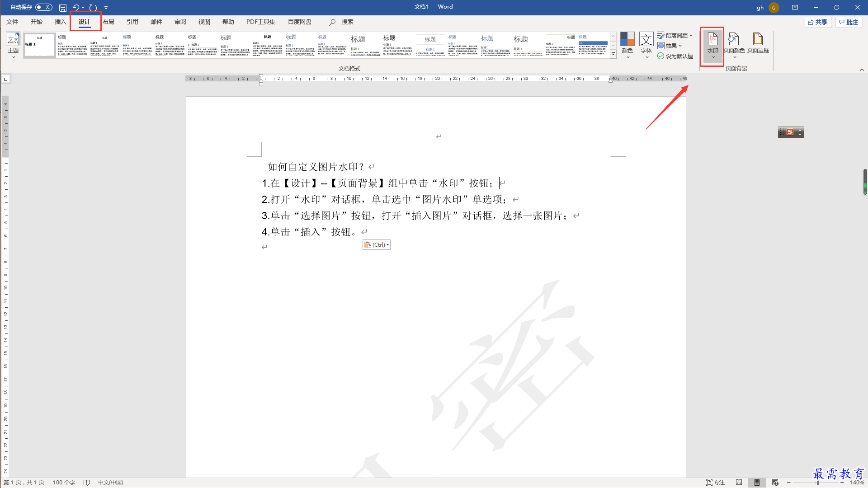
Task: Click the Undo icon
Action: (75, 7)
